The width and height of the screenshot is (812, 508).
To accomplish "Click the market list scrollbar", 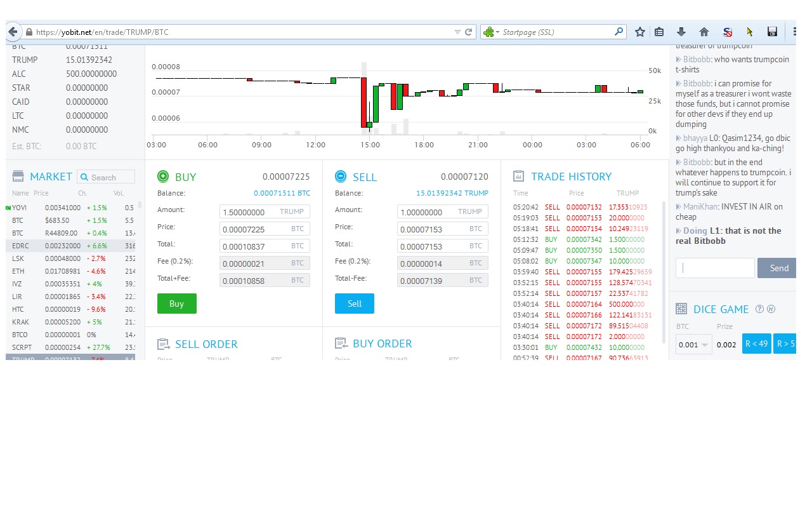I will pyautogui.click(x=140, y=206).
